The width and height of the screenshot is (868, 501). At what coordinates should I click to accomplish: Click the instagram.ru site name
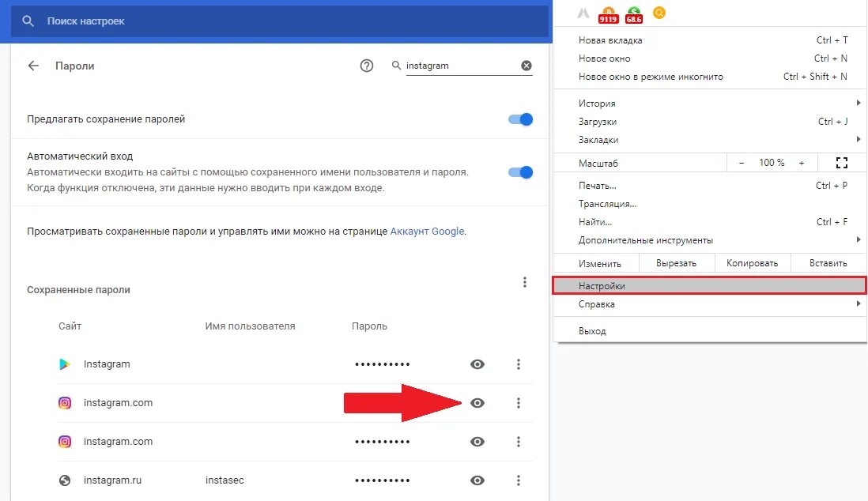point(112,480)
